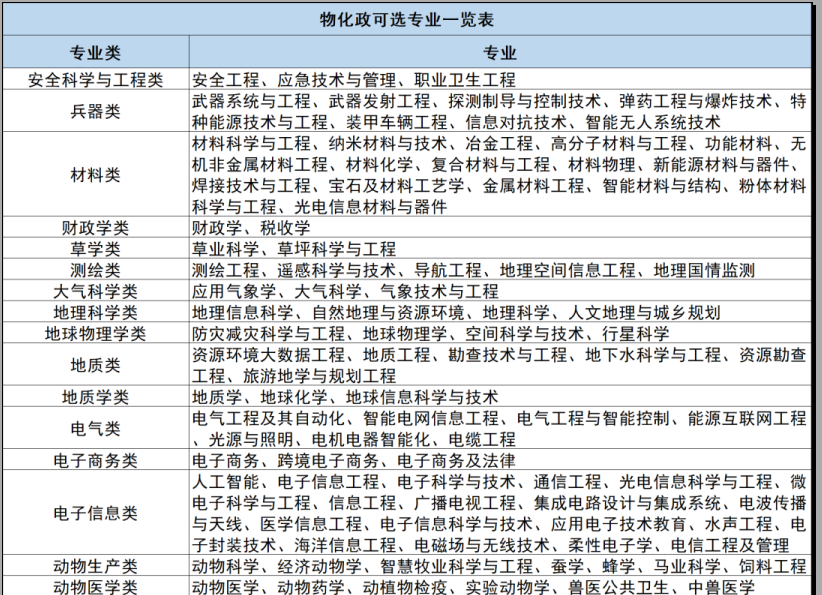Select the 地理科学类 category cell
The width and height of the screenshot is (822, 595).
96,312
